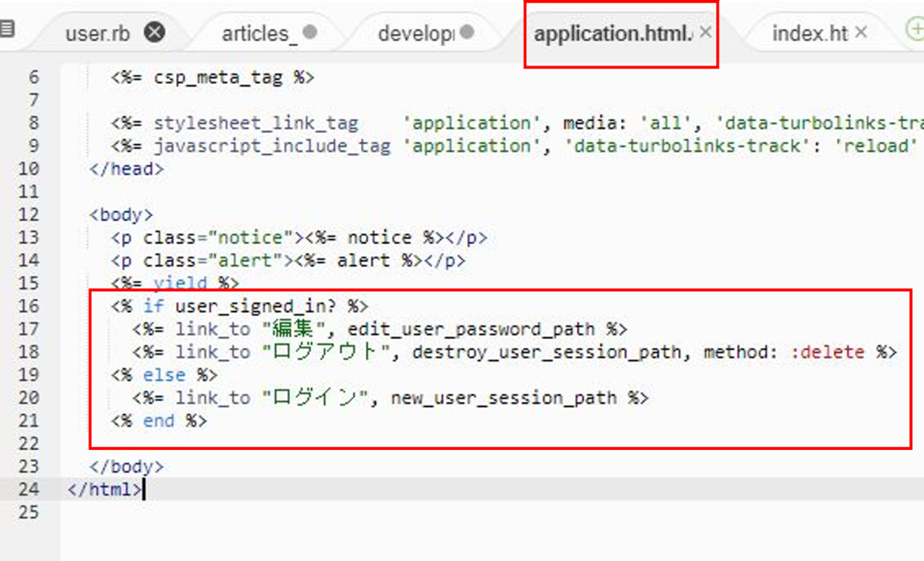Click the p class="alert" line

[288, 260]
